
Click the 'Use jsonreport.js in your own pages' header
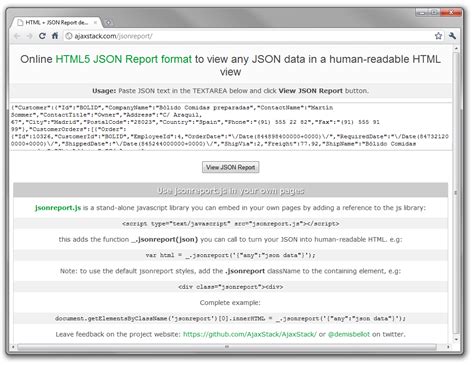coord(230,190)
